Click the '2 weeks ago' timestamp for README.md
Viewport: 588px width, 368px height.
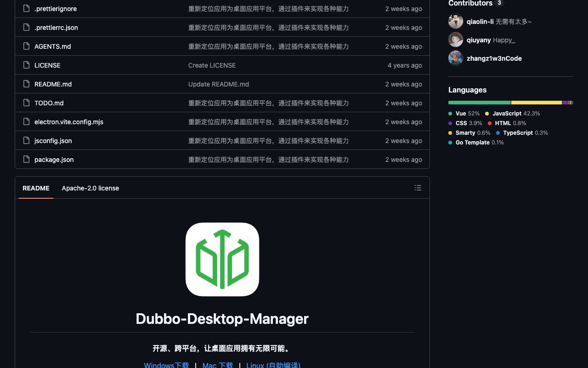coord(404,84)
